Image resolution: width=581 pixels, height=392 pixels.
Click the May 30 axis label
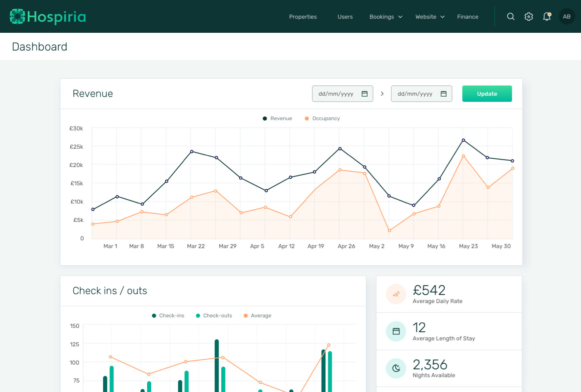tap(501, 246)
